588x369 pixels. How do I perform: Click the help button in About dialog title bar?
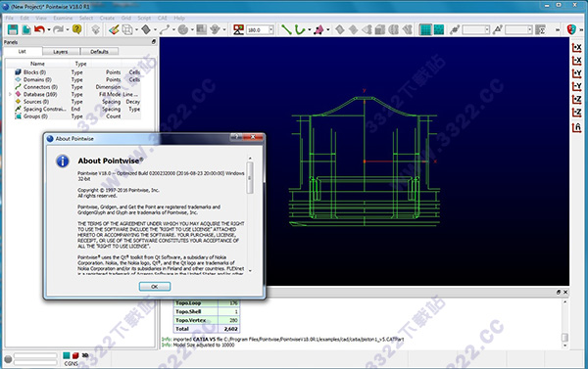click(x=236, y=137)
